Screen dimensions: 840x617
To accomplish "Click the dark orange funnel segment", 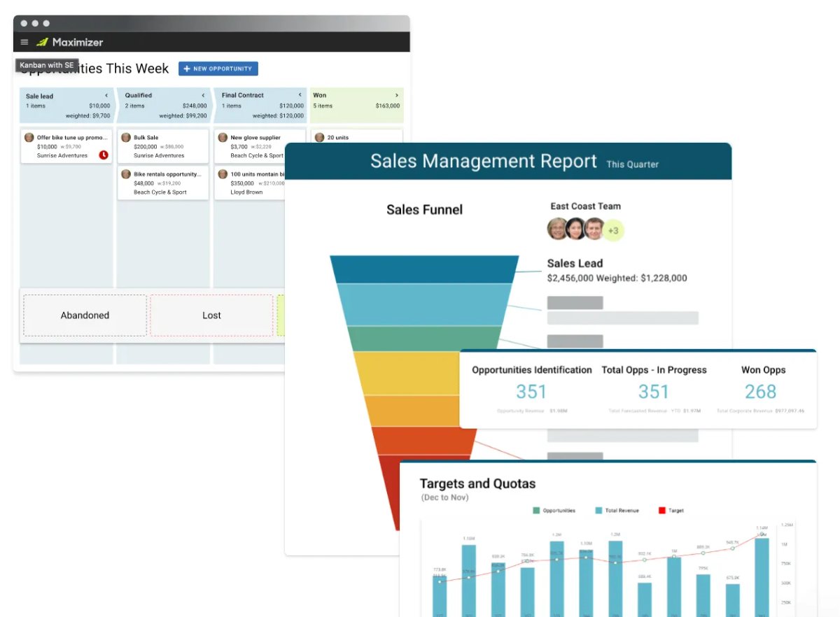I will tap(425, 441).
